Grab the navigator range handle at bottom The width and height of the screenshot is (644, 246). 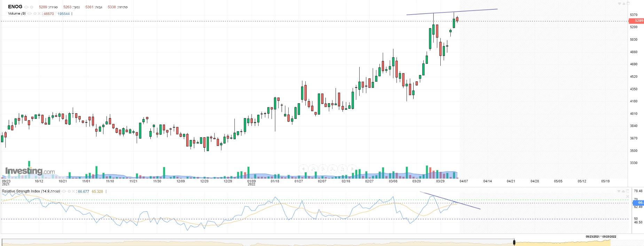point(514,242)
